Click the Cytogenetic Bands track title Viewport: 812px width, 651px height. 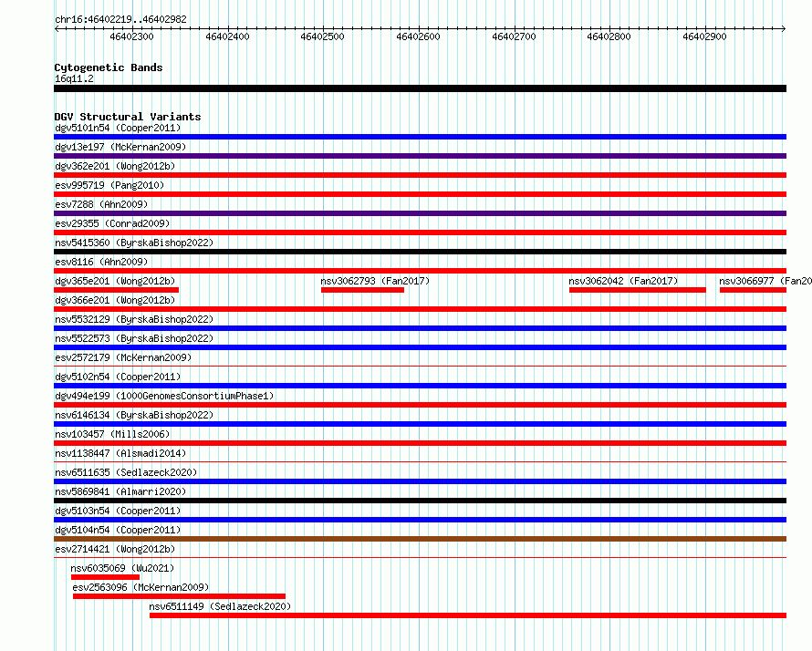109,67
